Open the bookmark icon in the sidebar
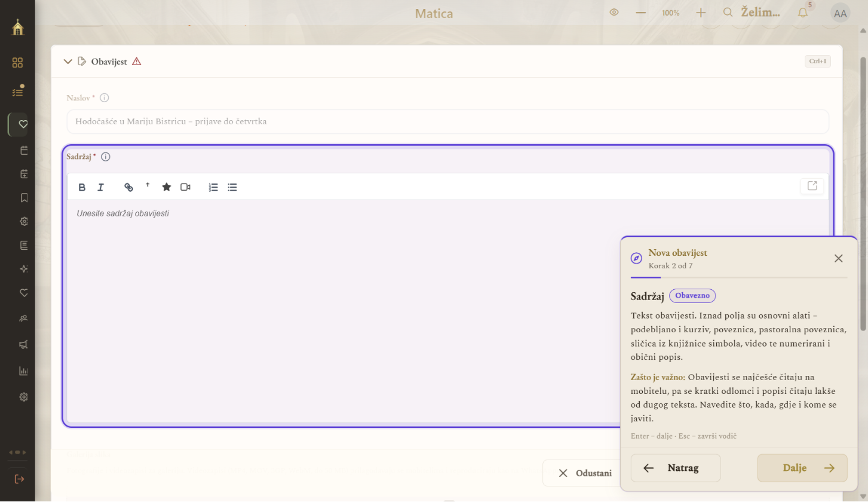The width and height of the screenshot is (868, 502). tap(24, 197)
